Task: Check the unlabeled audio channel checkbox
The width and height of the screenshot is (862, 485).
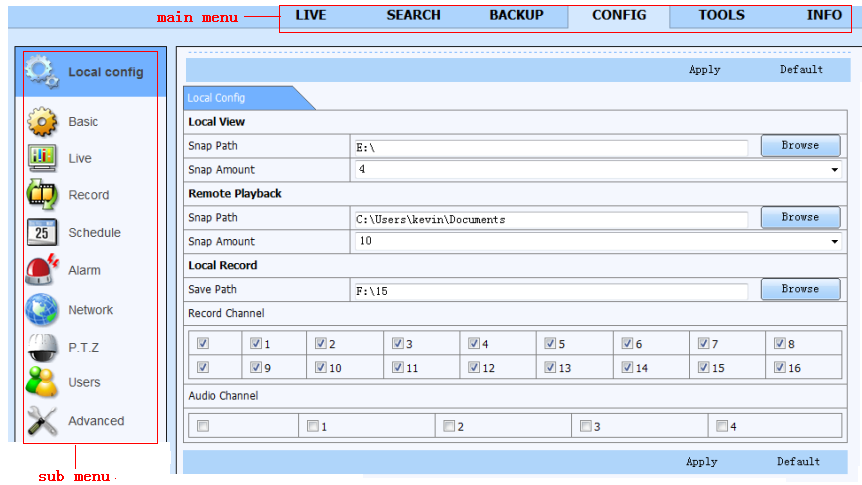Action: coord(203,426)
